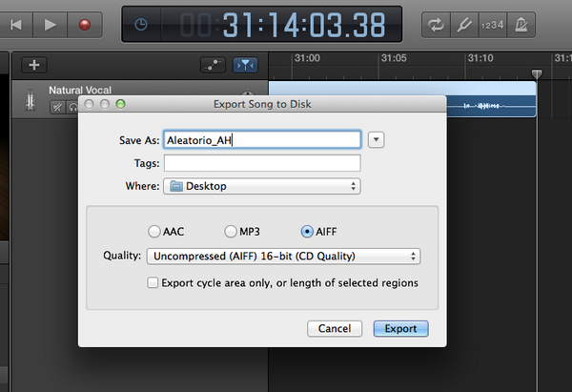Click the red record button

tap(85, 25)
